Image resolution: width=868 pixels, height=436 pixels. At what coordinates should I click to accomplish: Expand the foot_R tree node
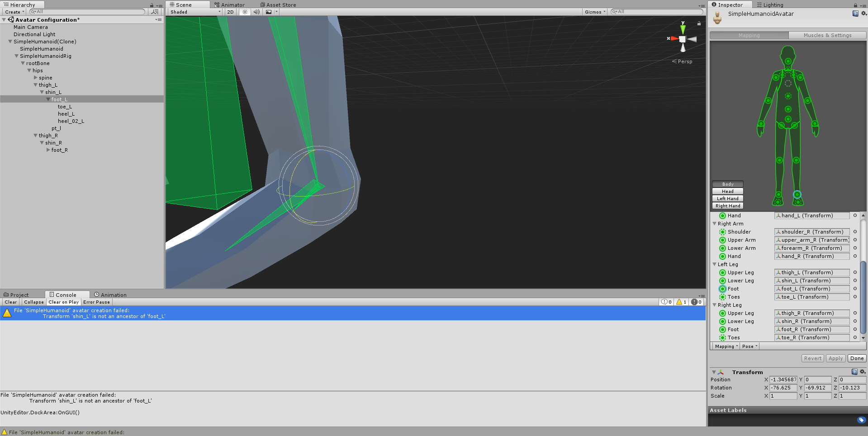(x=48, y=150)
